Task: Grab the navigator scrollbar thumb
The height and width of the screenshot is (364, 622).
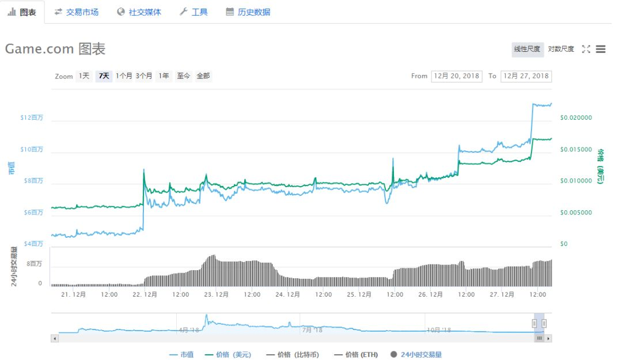Action: tap(539, 339)
